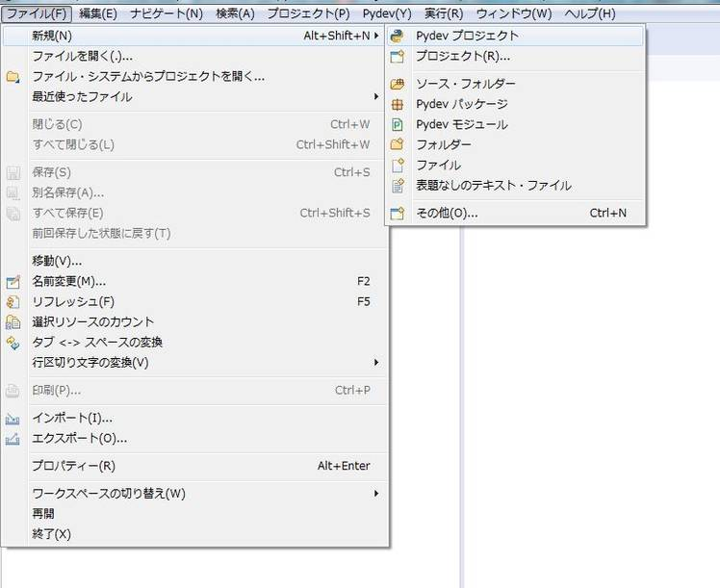Click the ソース・フォルダー icon
Viewport: 720px width, 588px height.
(398, 84)
